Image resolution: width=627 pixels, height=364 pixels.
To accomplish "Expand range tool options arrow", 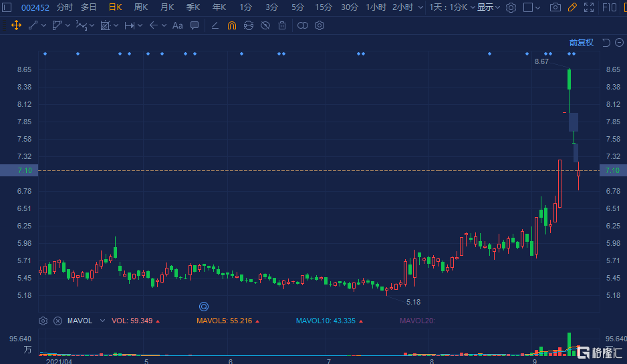I will pyautogui.click(x=140, y=25).
